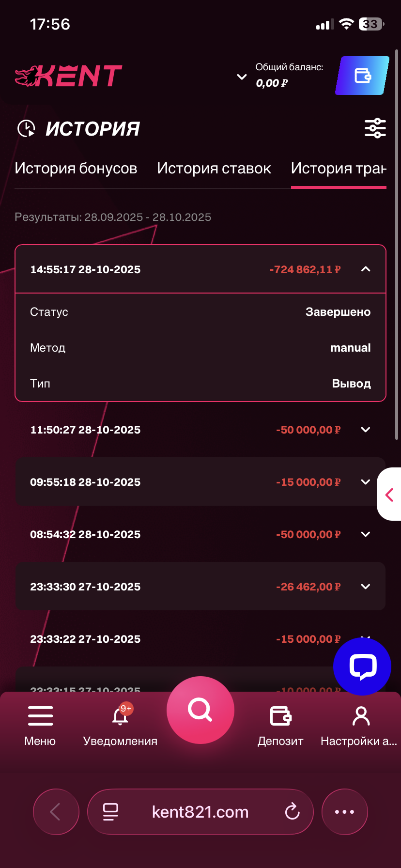Open the history filter settings icon
The width and height of the screenshot is (401, 868).
[x=375, y=128]
